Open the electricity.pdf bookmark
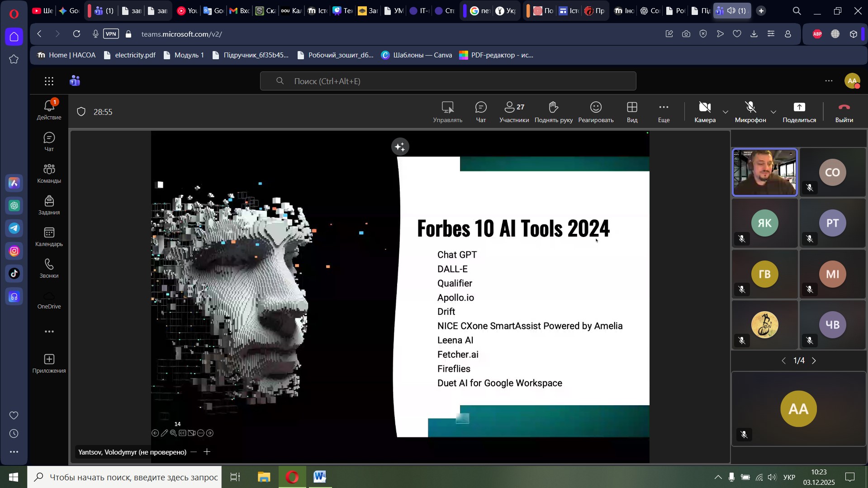 point(129,55)
